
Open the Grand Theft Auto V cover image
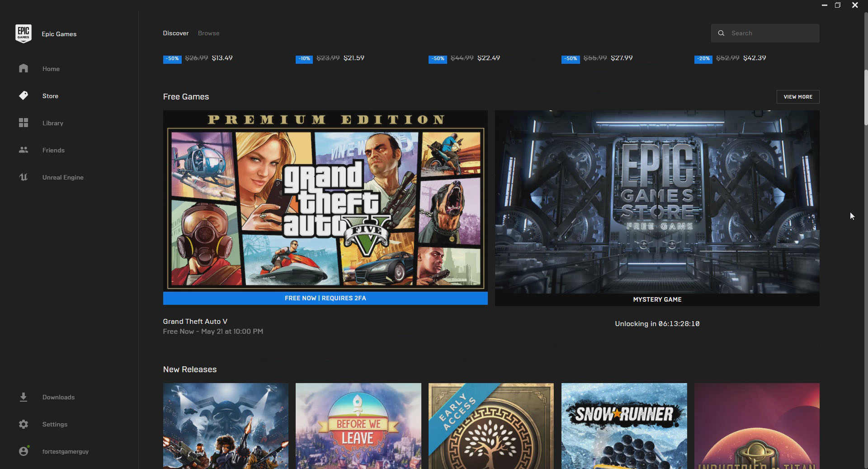click(x=325, y=201)
